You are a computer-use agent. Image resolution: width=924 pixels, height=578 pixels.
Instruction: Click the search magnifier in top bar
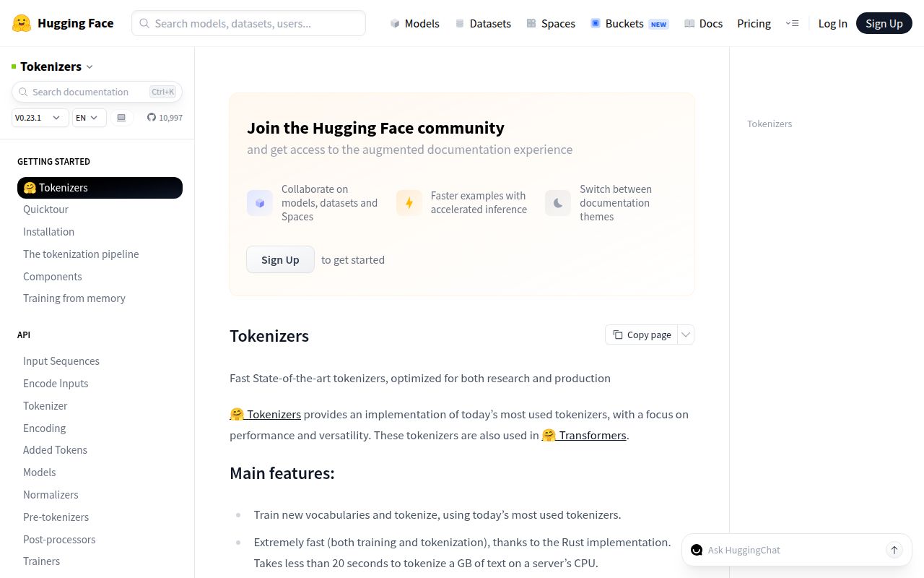point(144,23)
